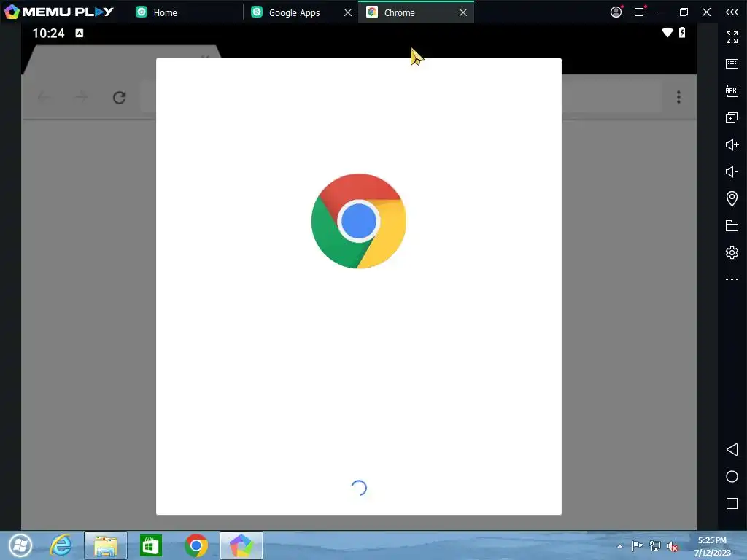Image resolution: width=747 pixels, height=560 pixels.
Task: Open MEmu settings gear
Action: pos(732,252)
